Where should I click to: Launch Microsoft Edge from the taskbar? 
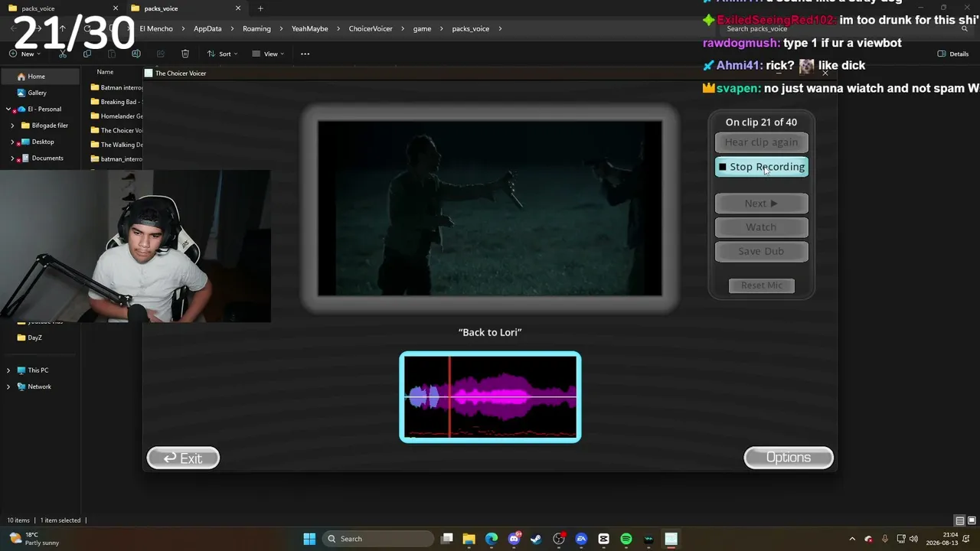click(492, 539)
